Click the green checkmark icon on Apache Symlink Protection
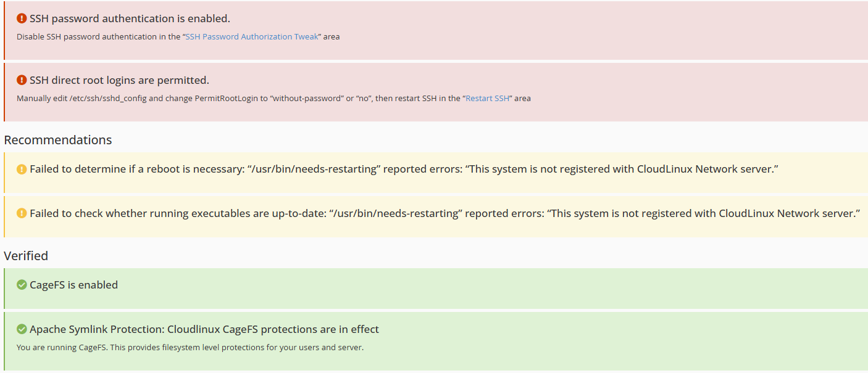 pos(22,329)
